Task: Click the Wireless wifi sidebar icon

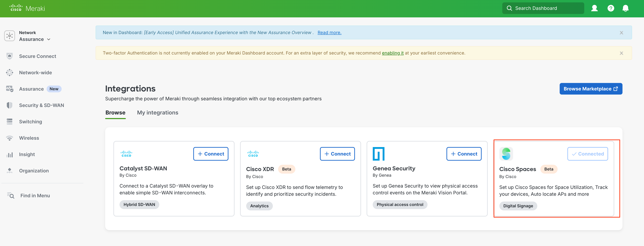Action: click(x=10, y=138)
